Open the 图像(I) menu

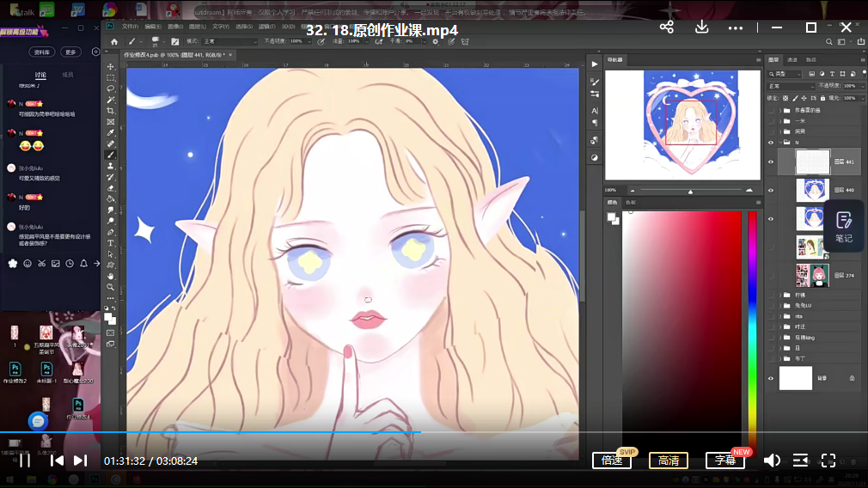pos(175,27)
